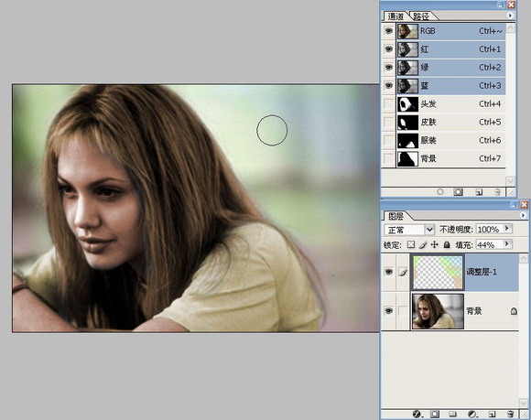
Task: Toggle lock transparent pixels checkerboard icon
Action: pos(411,244)
